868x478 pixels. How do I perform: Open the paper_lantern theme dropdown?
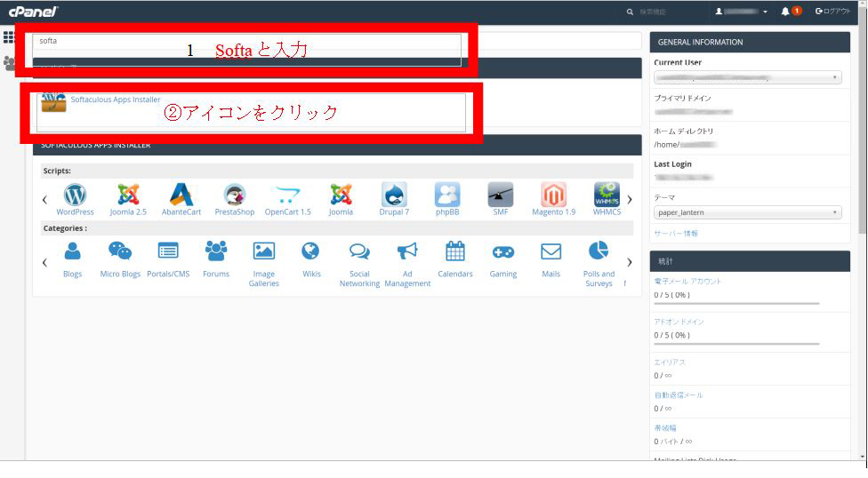tap(747, 212)
